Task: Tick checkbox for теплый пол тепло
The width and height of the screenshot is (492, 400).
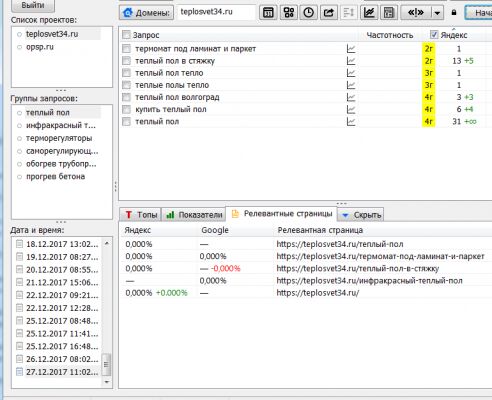Action: pyautogui.click(x=126, y=73)
